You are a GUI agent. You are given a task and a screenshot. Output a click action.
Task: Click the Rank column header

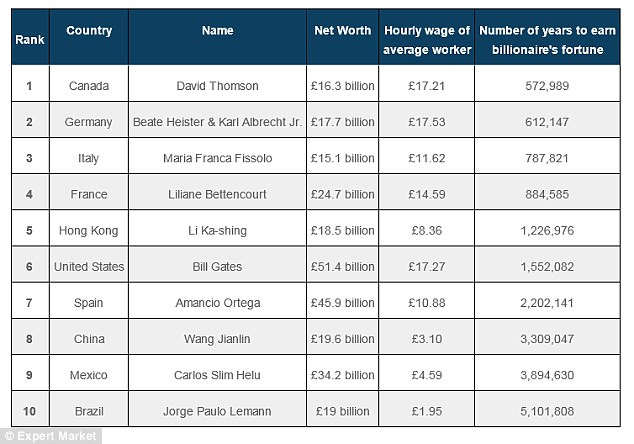pyautogui.click(x=30, y=39)
